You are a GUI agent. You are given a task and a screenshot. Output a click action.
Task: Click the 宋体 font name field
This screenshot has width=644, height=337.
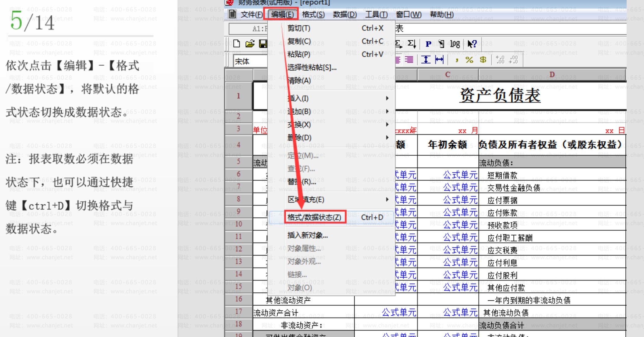(250, 61)
